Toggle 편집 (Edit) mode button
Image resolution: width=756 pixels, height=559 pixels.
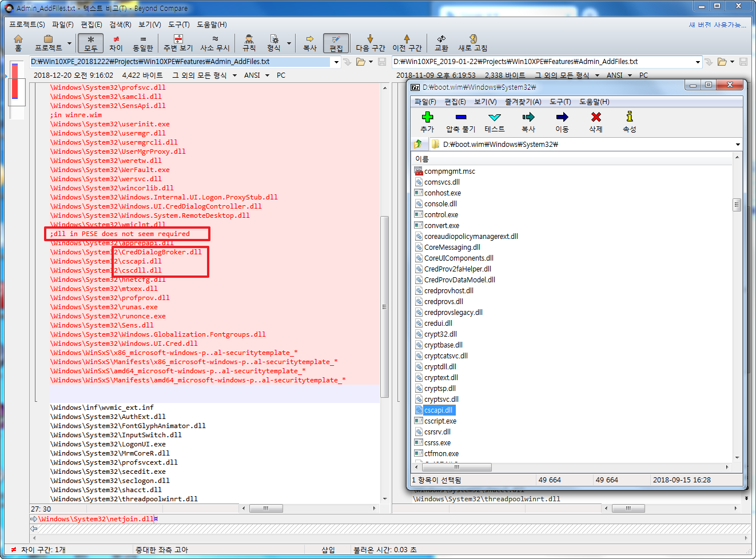pyautogui.click(x=336, y=43)
